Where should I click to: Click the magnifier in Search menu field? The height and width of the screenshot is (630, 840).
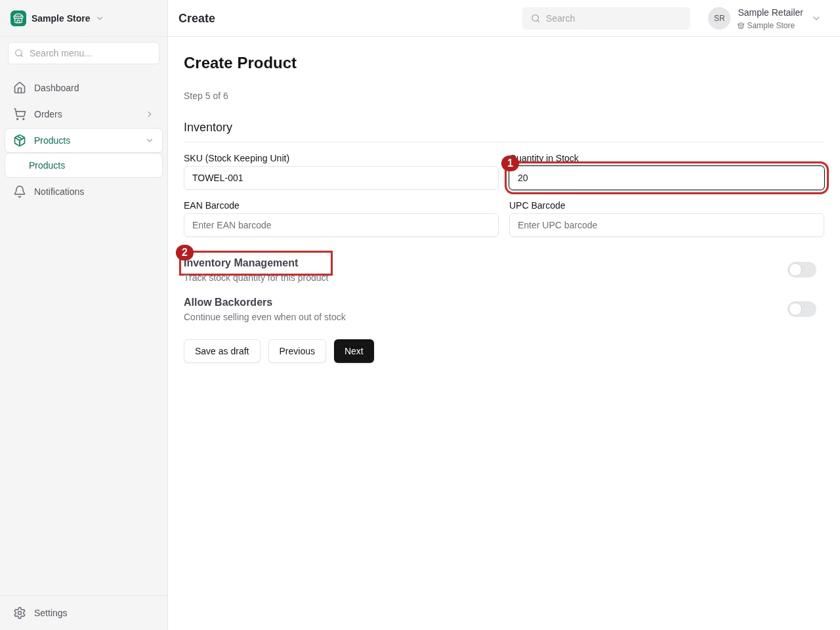click(19, 53)
